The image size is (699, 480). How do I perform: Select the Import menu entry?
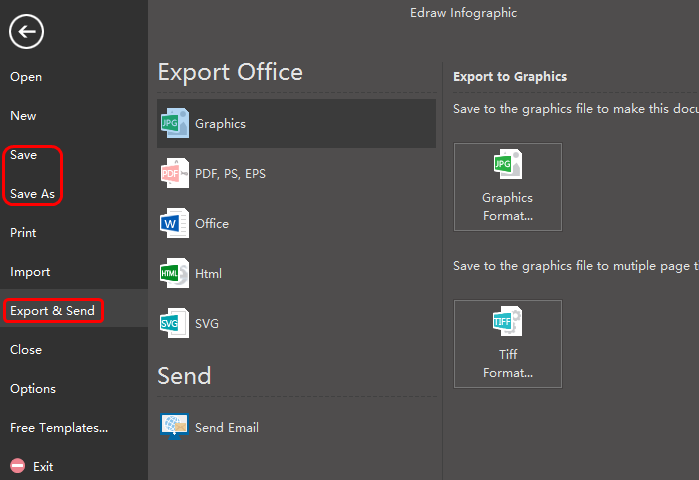coord(30,272)
